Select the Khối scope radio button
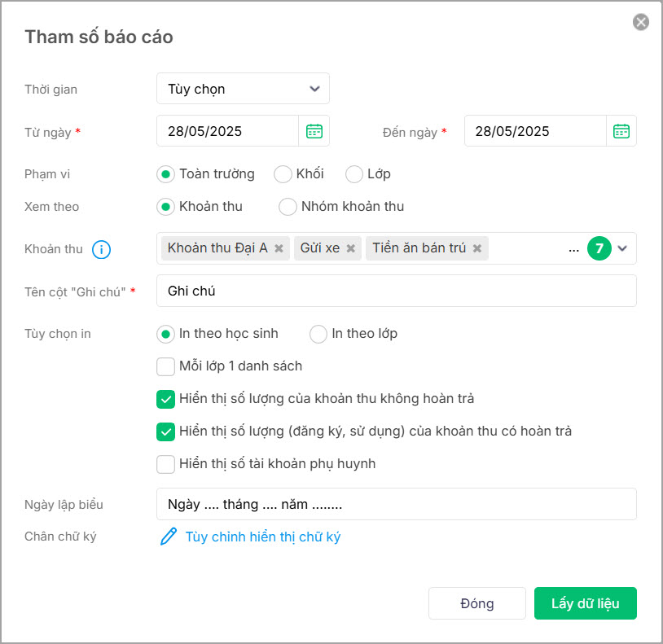 (x=283, y=174)
